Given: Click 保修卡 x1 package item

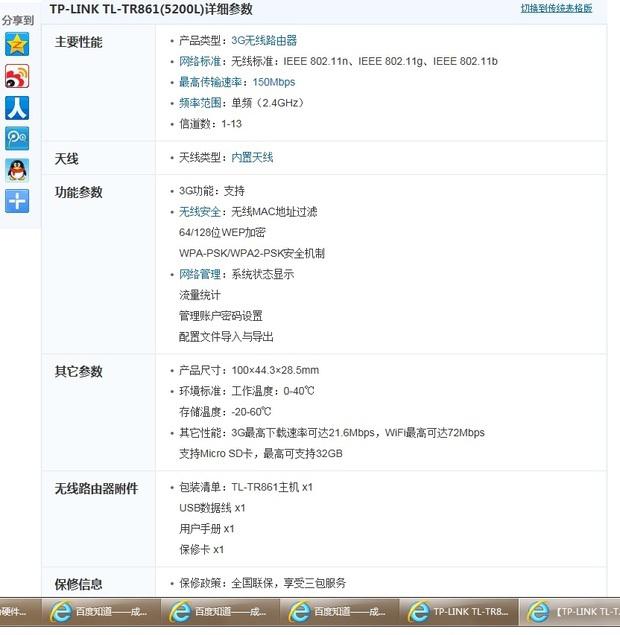Looking at the screenshot, I should click(x=202, y=550).
